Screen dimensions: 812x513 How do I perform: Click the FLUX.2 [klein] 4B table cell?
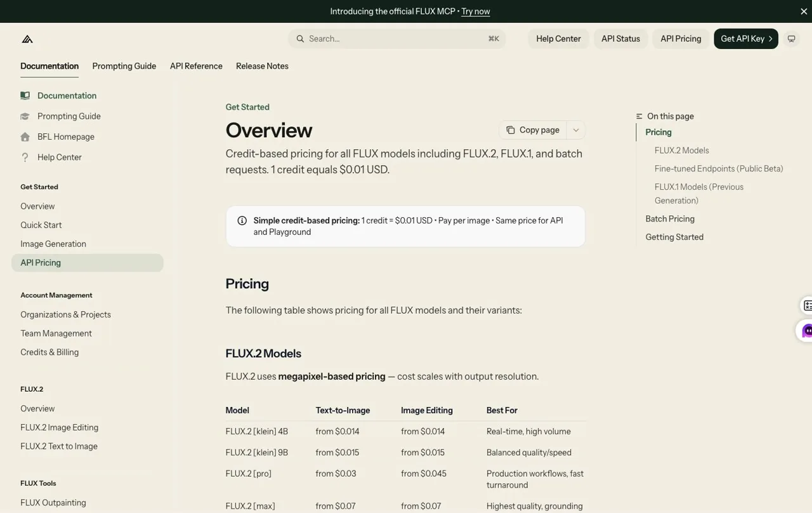coord(257,432)
